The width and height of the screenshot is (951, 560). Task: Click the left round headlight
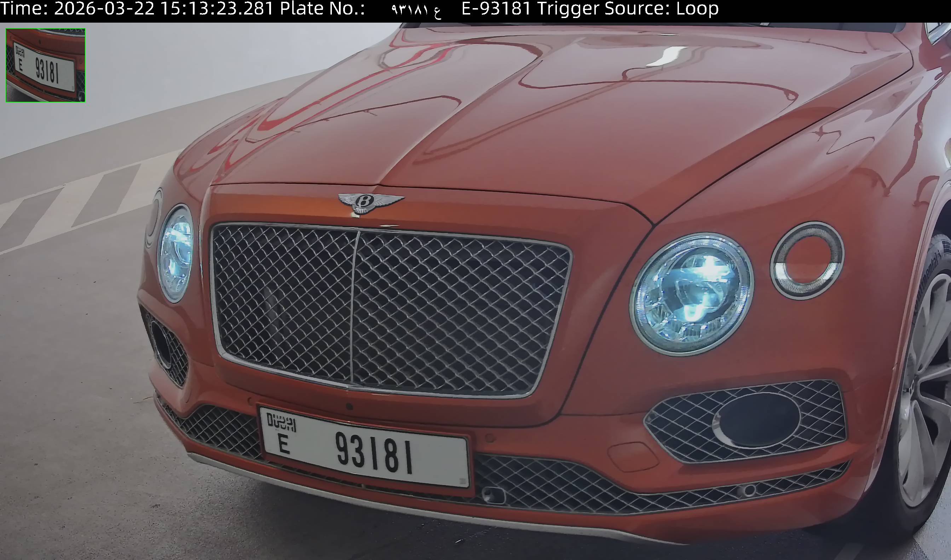(x=175, y=253)
